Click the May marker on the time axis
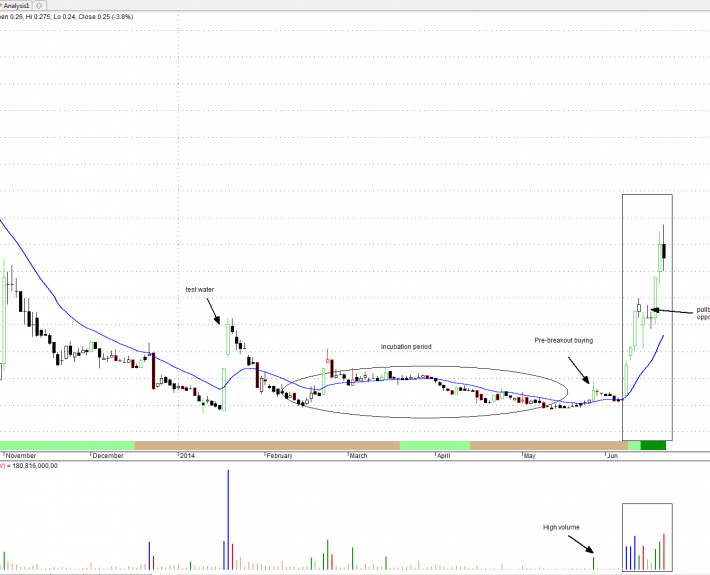The width and height of the screenshot is (710, 575). pos(530,455)
